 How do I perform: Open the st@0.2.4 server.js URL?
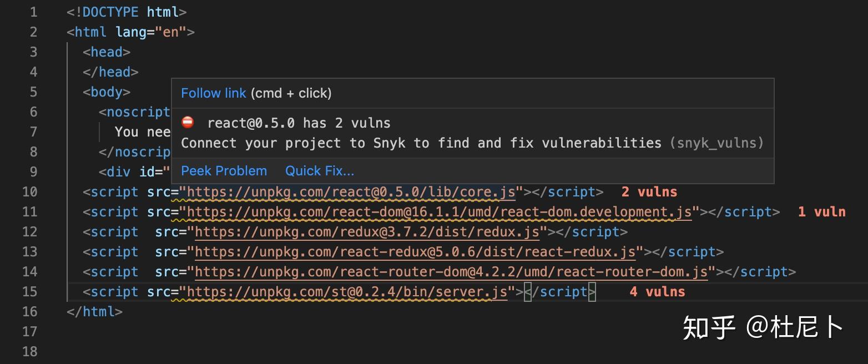coord(347,292)
